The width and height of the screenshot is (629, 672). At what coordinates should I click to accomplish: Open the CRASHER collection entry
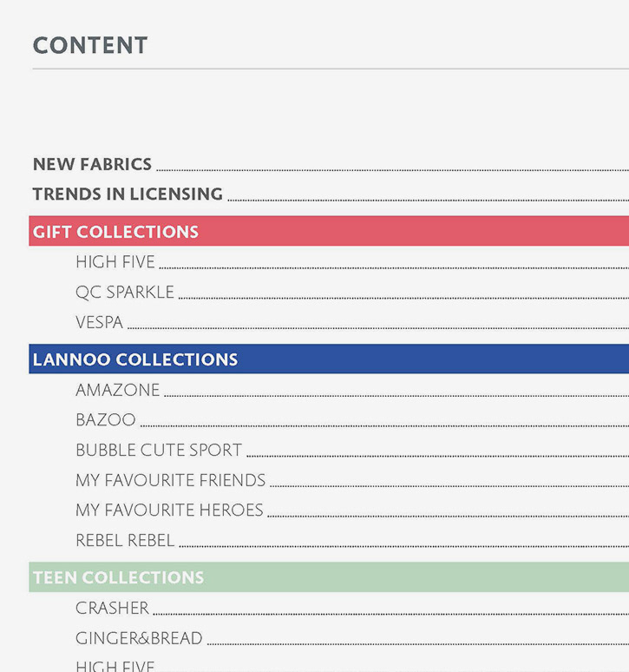coord(112,608)
